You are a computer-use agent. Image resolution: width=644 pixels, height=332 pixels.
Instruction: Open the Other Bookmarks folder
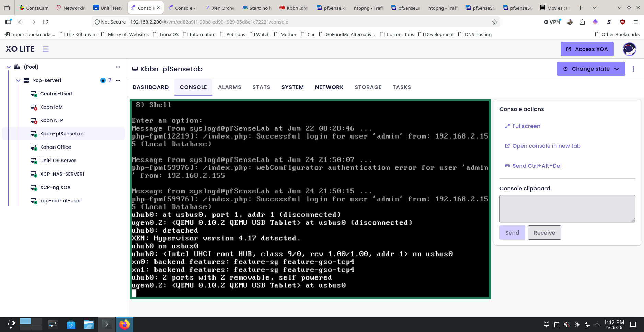click(x=618, y=34)
